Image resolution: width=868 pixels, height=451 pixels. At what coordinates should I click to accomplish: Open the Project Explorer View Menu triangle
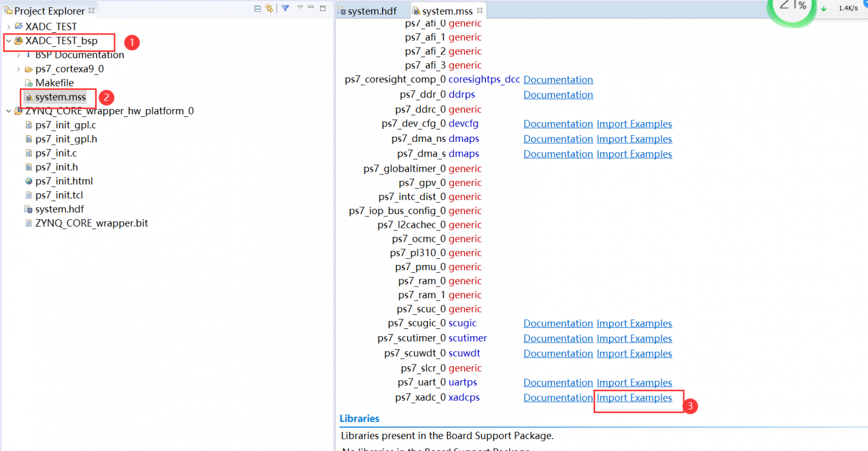pyautogui.click(x=300, y=7)
